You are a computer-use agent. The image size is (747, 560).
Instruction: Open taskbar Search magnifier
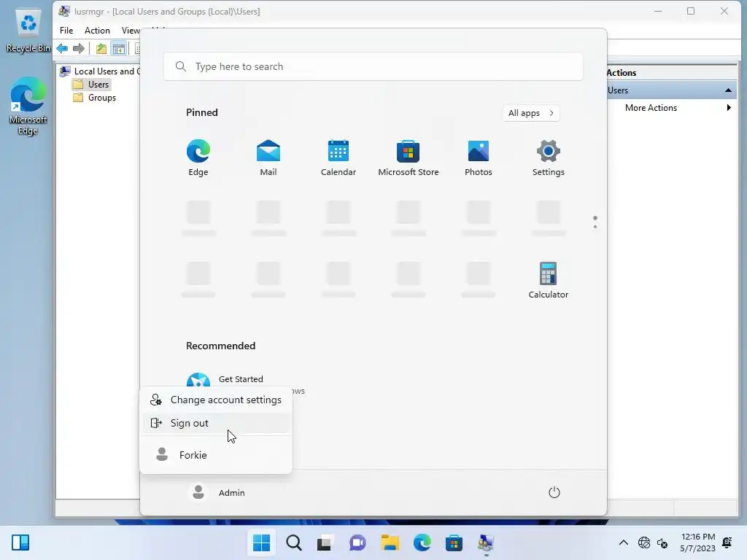293,542
